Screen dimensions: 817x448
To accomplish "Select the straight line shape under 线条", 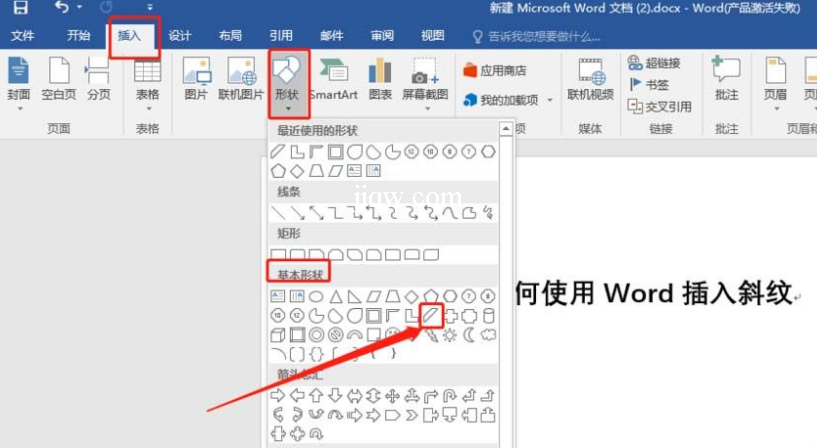I will [x=278, y=213].
